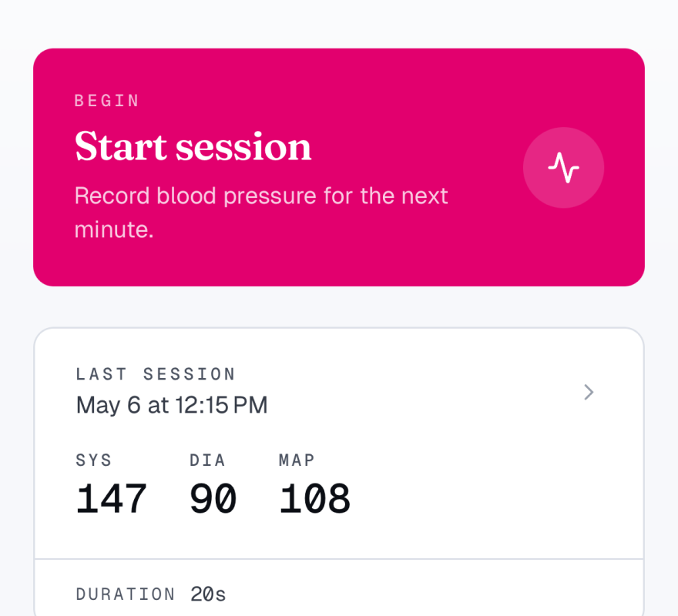
Task: Click the divider above the DURATION row
Action: pos(339,559)
